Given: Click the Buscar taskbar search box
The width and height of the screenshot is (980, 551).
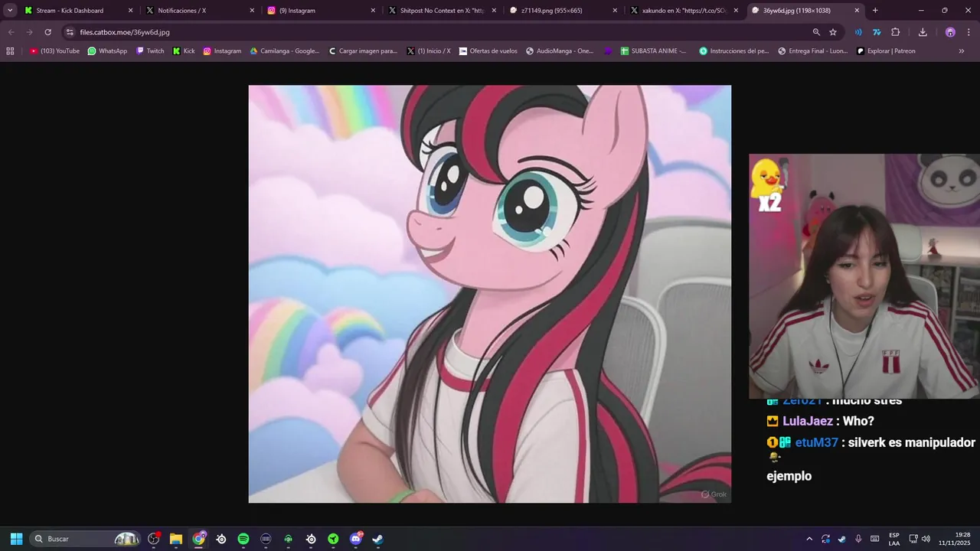Looking at the screenshot, I should (x=87, y=539).
